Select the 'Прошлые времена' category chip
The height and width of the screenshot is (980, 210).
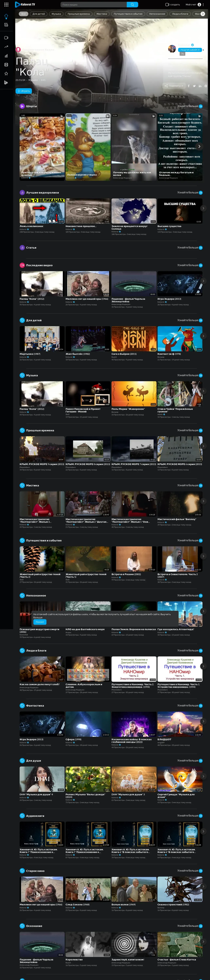[79, 14]
